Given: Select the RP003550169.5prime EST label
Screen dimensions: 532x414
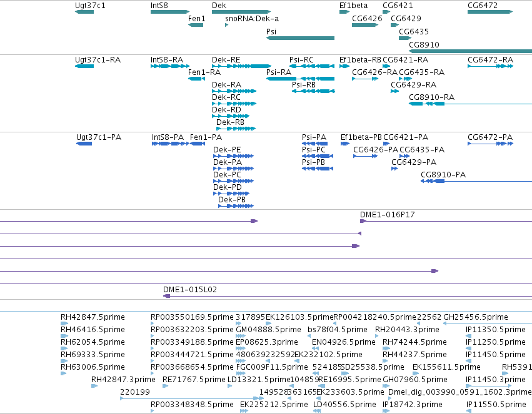Looking at the screenshot, I should (x=192, y=317).
